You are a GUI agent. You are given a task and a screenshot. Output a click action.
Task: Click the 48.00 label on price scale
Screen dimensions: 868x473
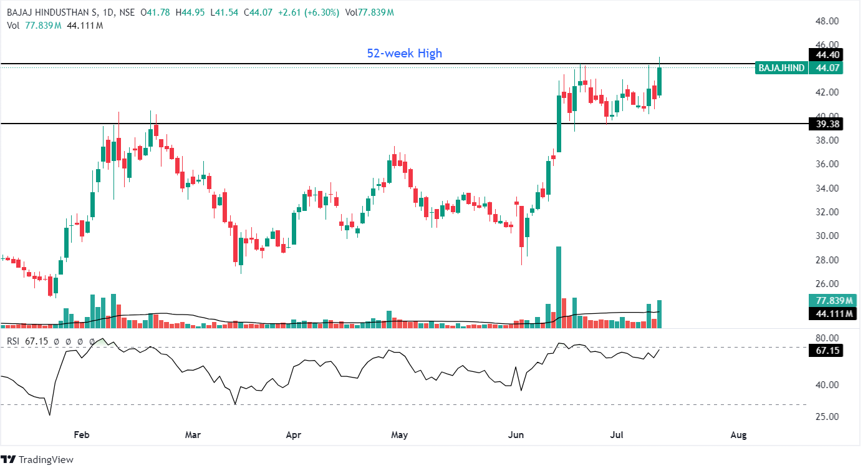coord(827,21)
